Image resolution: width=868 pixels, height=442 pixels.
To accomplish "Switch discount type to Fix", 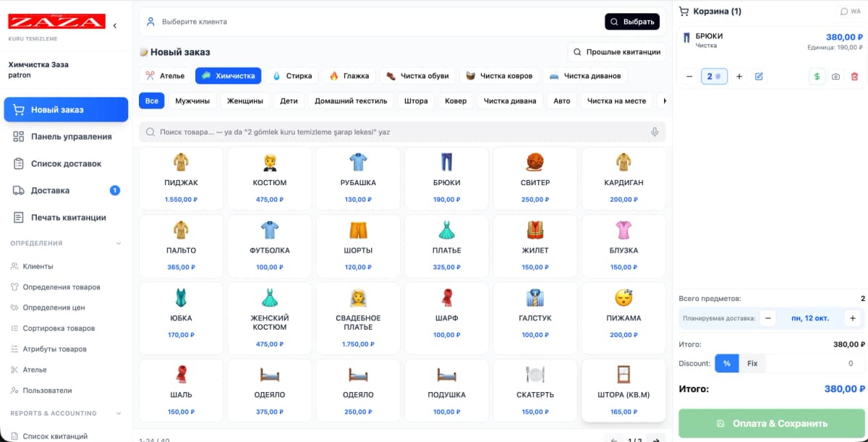I will click(x=752, y=363).
